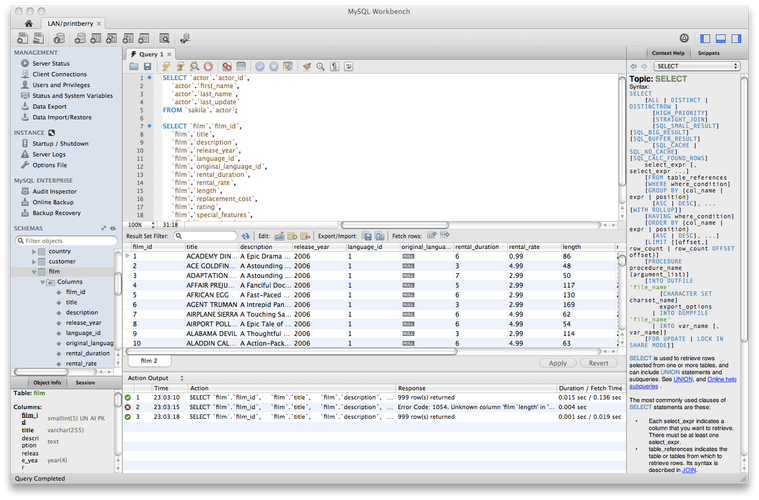The image size is (759, 500).
Task: Go back in help with left arrow
Action: tap(634, 66)
